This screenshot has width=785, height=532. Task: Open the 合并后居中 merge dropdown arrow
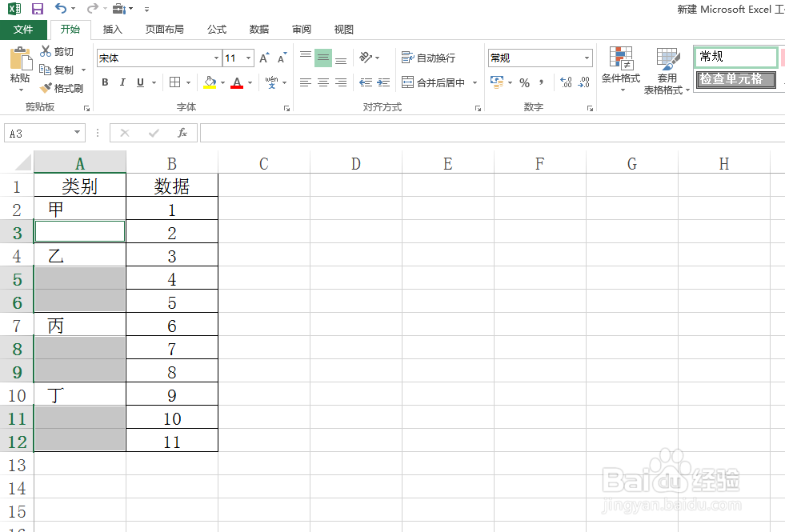point(475,82)
